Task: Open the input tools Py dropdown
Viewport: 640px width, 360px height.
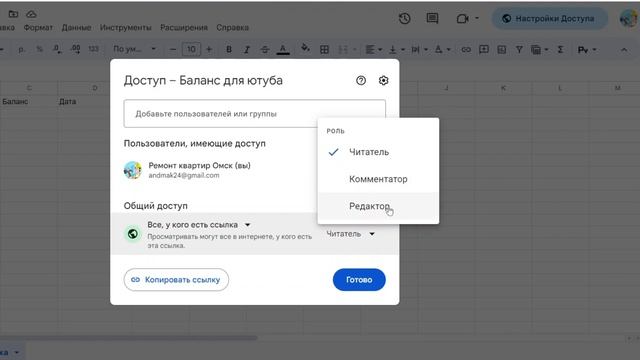Action: [x=587, y=50]
